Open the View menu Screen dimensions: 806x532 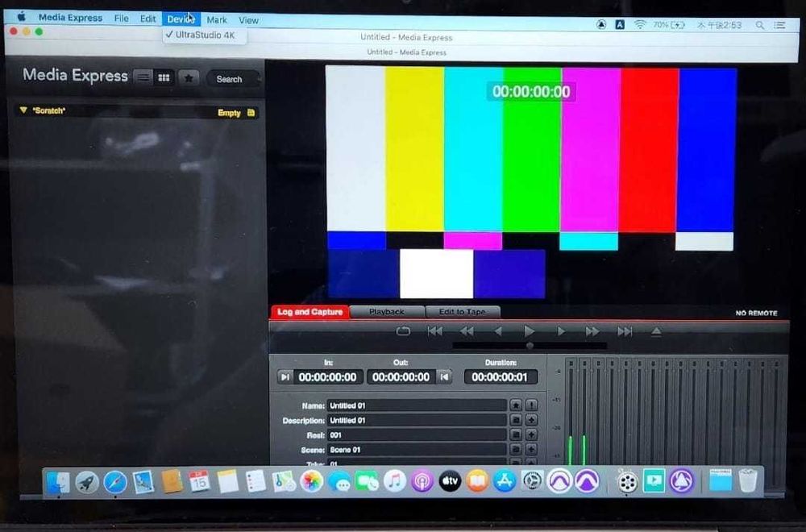pyautogui.click(x=248, y=20)
